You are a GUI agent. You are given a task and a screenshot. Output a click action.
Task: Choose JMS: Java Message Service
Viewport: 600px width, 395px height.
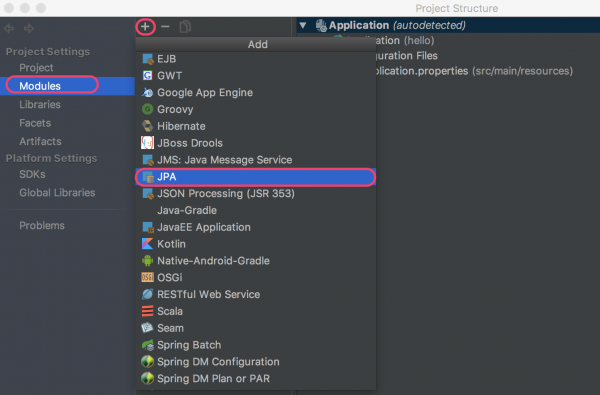coord(256,160)
